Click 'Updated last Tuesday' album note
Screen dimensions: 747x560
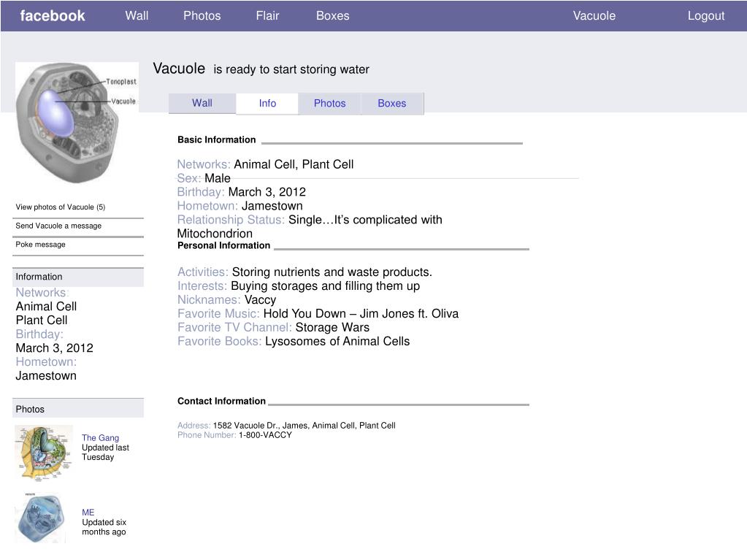[x=105, y=453]
